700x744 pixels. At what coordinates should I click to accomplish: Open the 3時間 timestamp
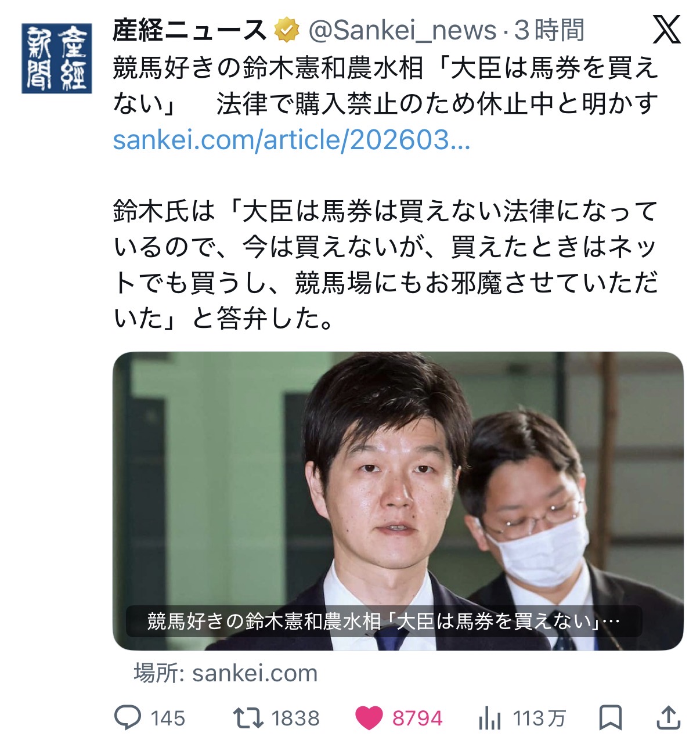(x=549, y=30)
